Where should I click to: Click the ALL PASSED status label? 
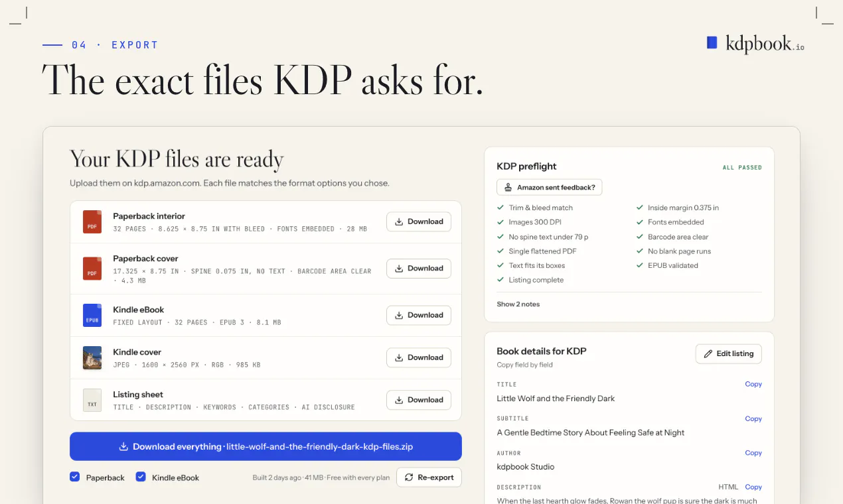(742, 168)
